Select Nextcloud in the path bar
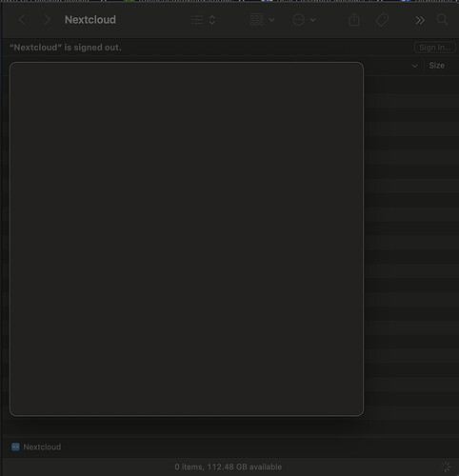Image resolution: width=459 pixels, height=476 pixels. click(x=42, y=446)
